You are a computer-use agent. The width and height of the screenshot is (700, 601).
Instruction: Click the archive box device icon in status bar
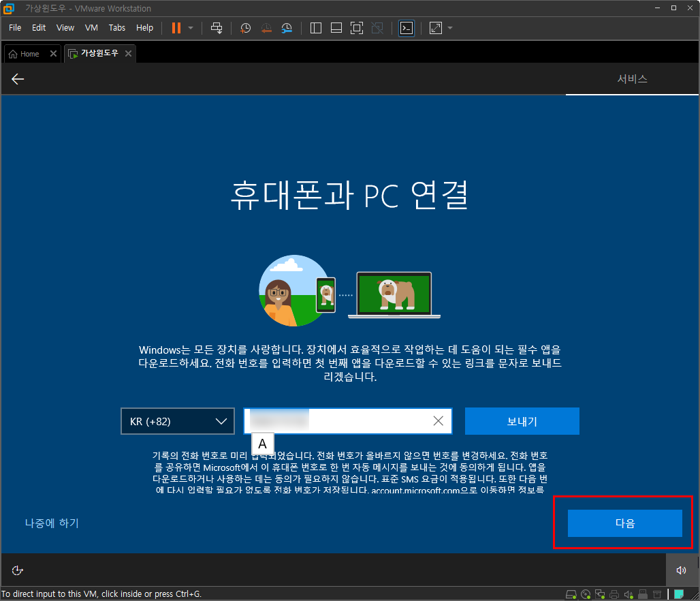coord(657,594)
